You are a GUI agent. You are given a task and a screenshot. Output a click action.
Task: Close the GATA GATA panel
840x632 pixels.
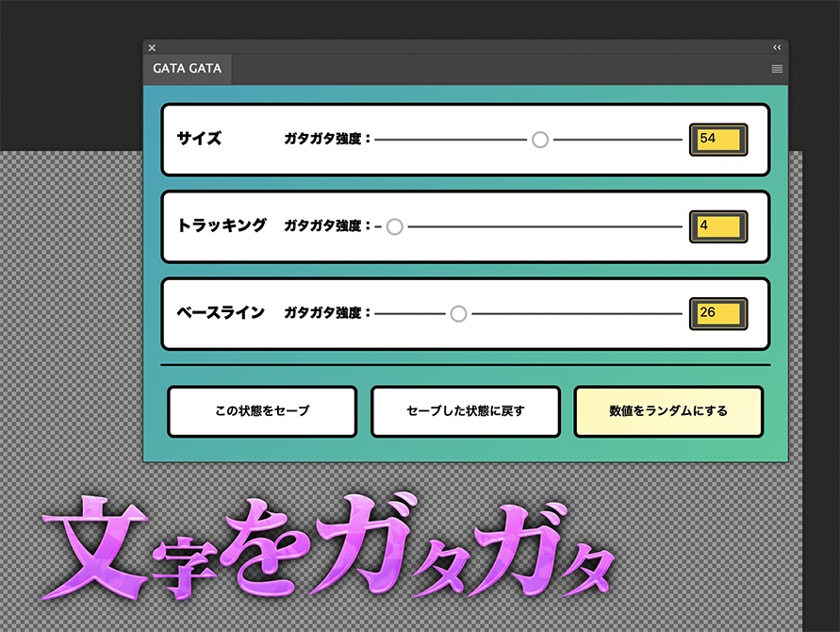pos(151,47)
